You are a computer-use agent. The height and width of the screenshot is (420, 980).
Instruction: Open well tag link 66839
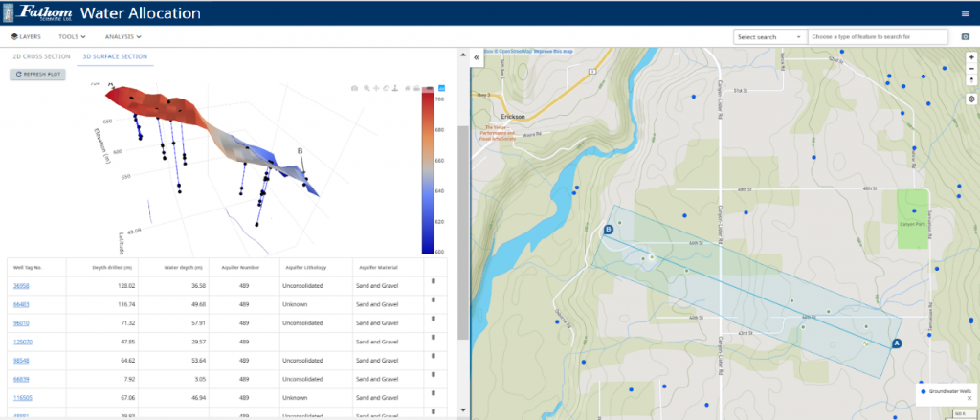21,379
